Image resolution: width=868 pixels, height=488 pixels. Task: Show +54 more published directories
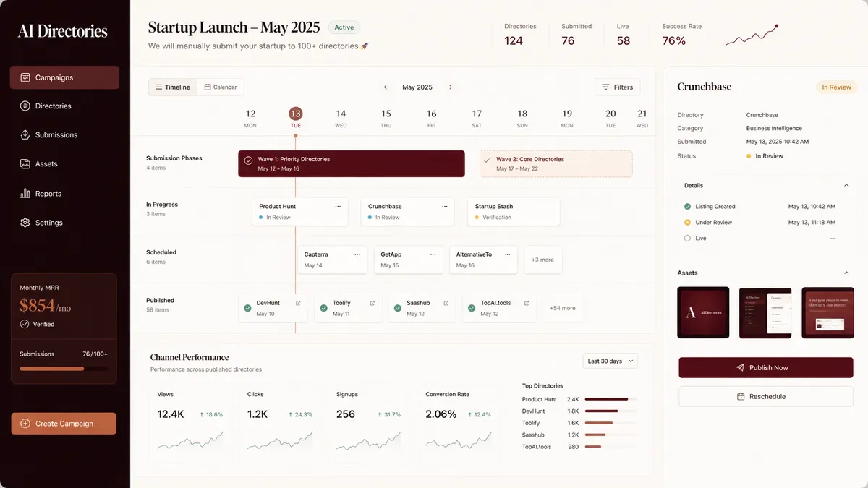point(562,308)
